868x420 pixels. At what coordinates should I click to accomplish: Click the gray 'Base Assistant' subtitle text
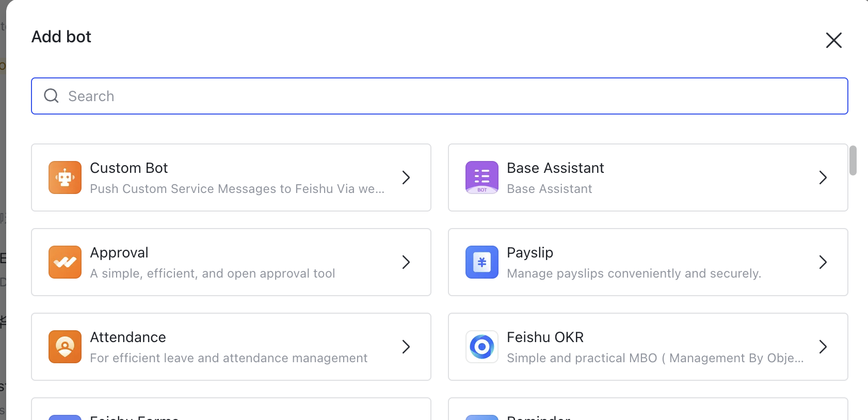pos(550,189)
